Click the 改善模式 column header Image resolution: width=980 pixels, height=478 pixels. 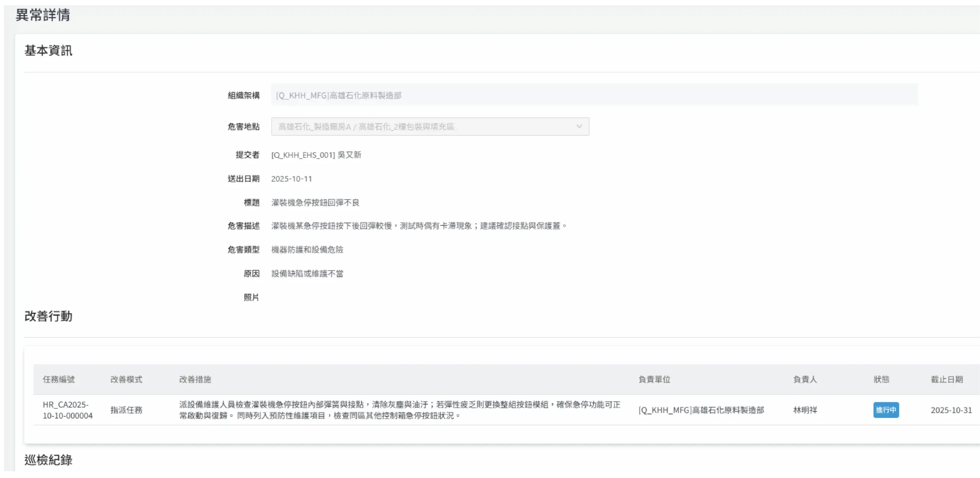click(126, 379)
